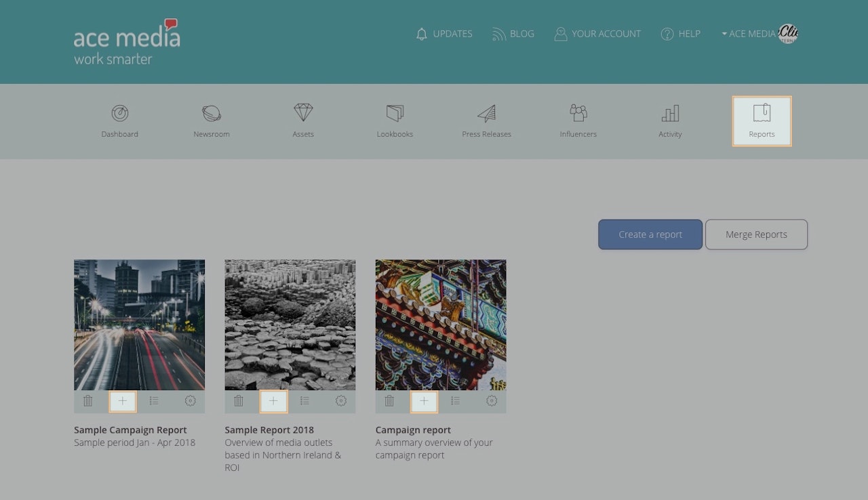
Task: Open list icon under Campaign report
Action: 456,401
